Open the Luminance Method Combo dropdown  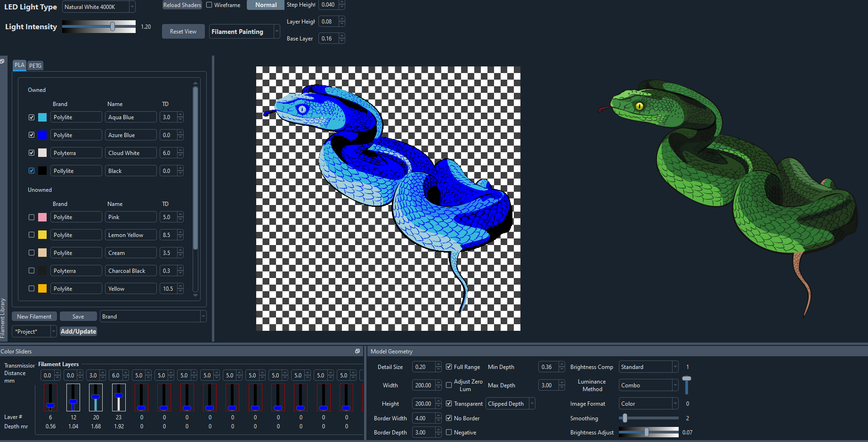click(x=675, y=385)
